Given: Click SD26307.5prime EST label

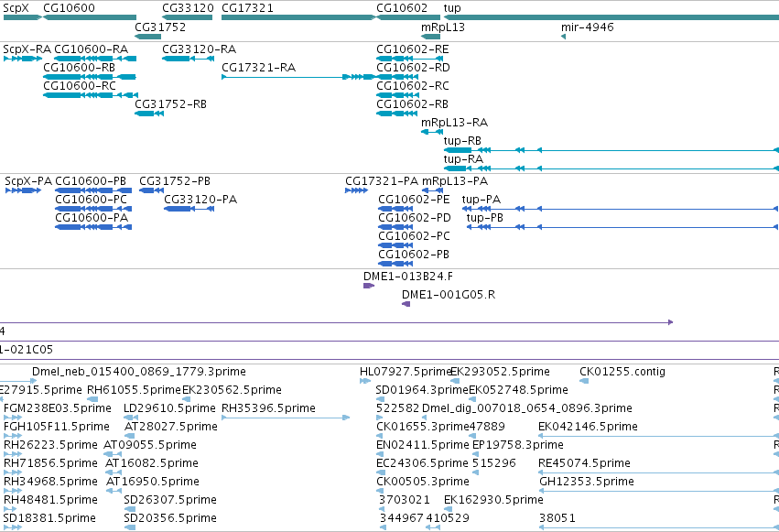Looking at the screenshot, I should pos(170,500).
